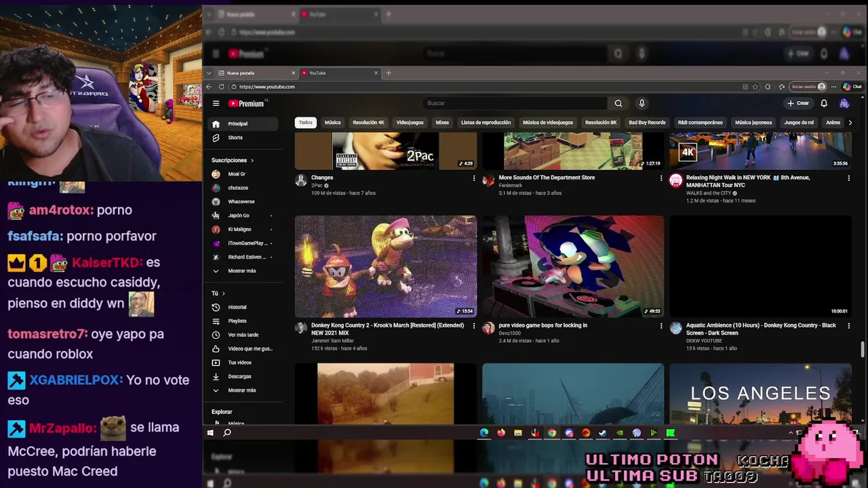Open more options for Changes video
This screenshot has width=868, height=488.
pyautogui.click(x=474, y=178)
